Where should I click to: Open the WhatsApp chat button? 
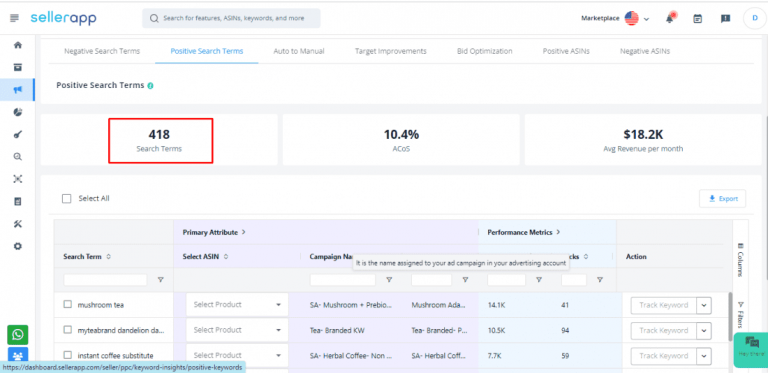pos(18,335)
